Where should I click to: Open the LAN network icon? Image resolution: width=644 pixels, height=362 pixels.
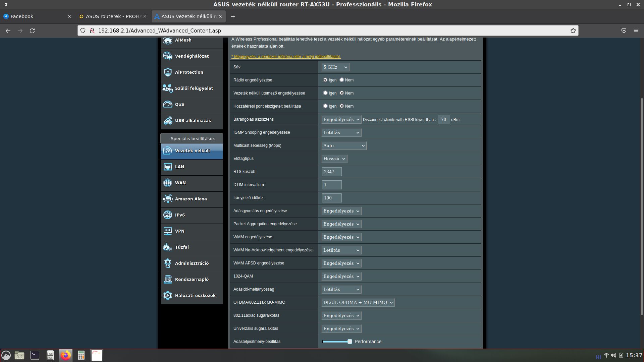[x=168, y=167]
